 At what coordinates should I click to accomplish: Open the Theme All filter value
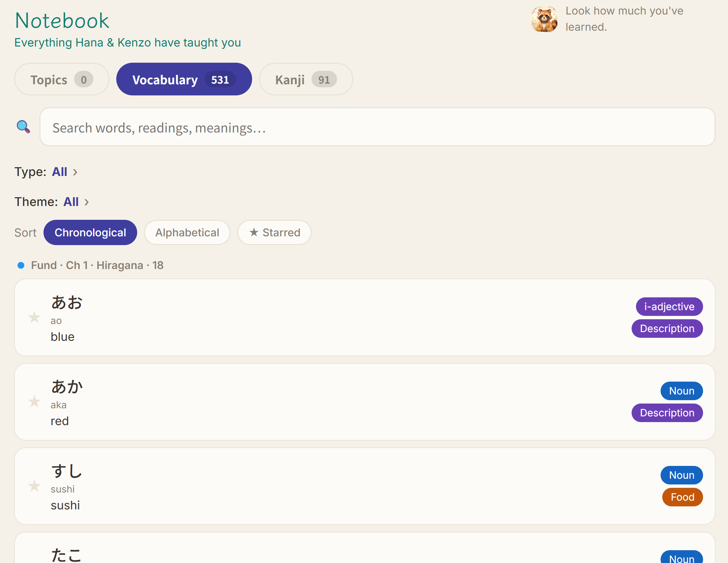pyautogui.click(x=71, y=202)
